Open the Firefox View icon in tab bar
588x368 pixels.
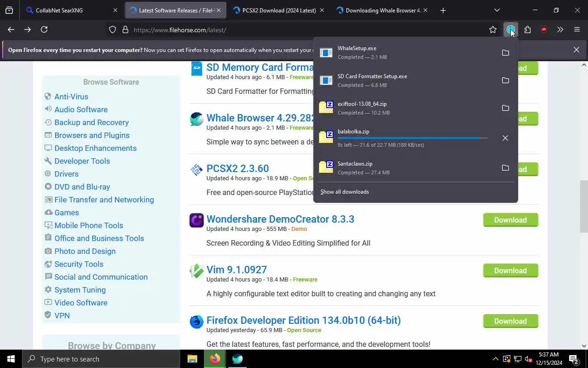9,10
